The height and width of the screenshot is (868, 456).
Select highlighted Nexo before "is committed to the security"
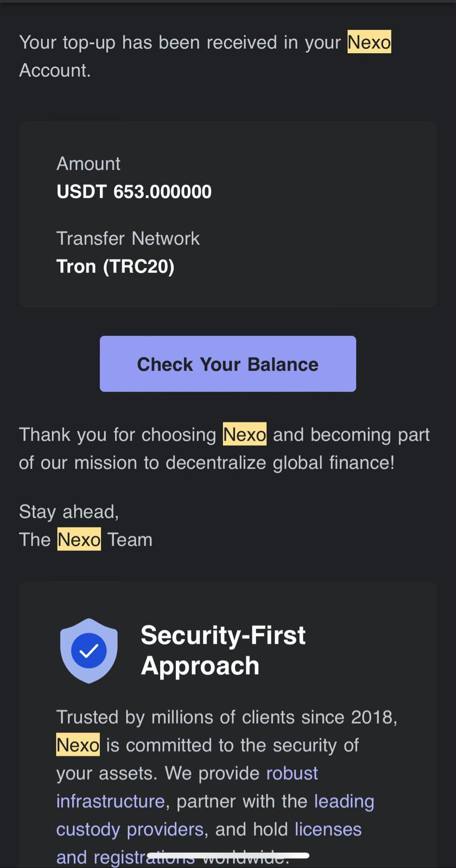click(x=78, y=745)
